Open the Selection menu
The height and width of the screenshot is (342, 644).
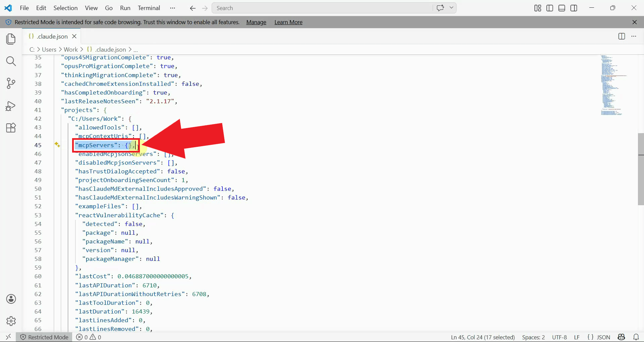65,8
